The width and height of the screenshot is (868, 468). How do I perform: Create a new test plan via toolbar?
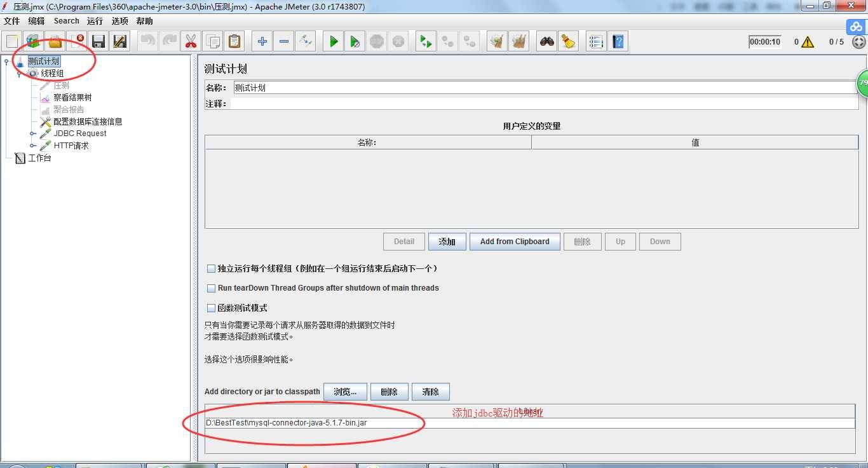pyautogui.click(x=12, y=42)
